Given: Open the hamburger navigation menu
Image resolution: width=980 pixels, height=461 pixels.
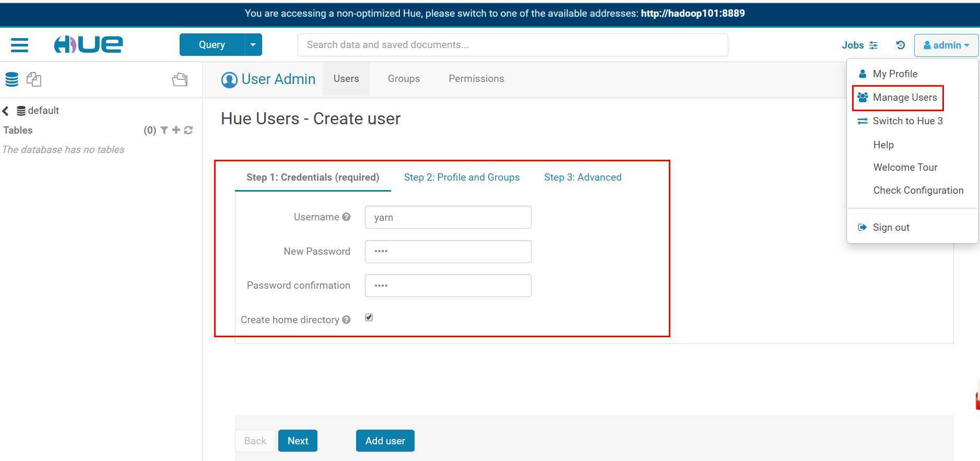Looking at the screenshot, I should click(x=19, y=45).
